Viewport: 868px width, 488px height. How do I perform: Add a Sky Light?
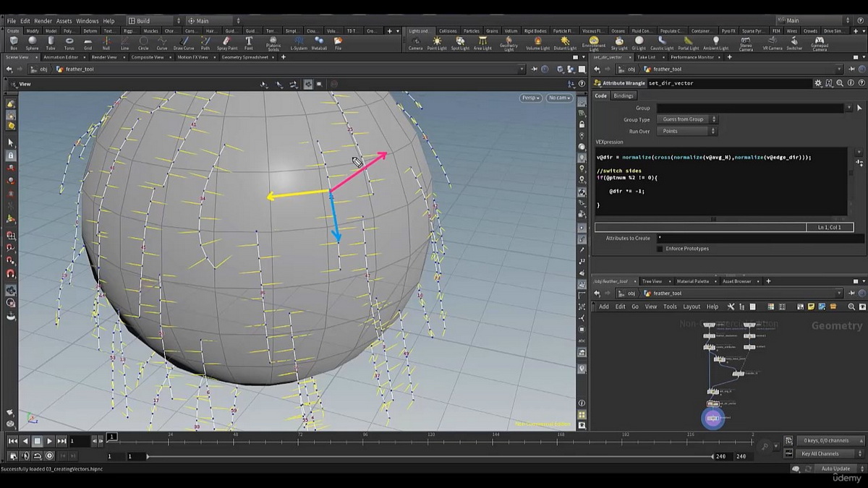620,43
